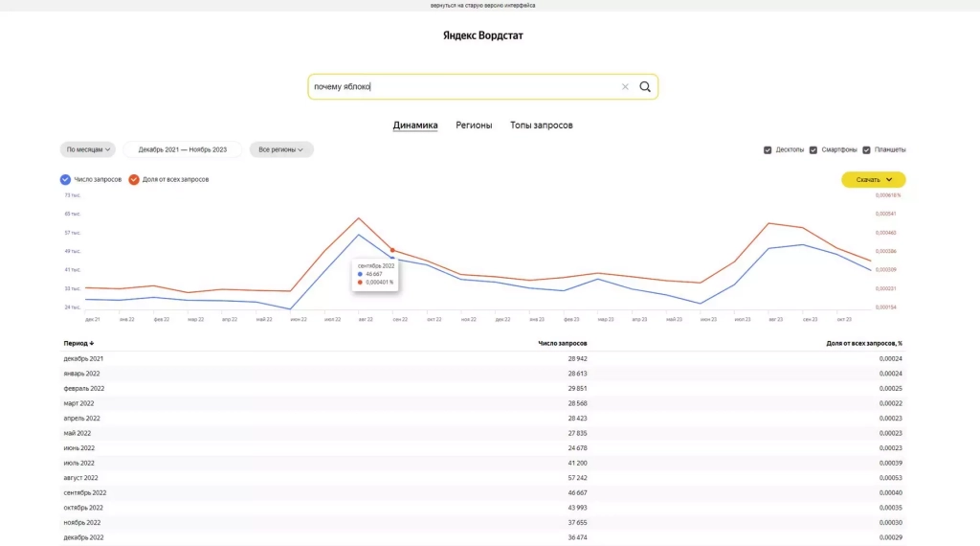The width and height of the screenshot is (980, 546).
Task: Click the value 37 655 in the table
Action: [x=577, y=523]
